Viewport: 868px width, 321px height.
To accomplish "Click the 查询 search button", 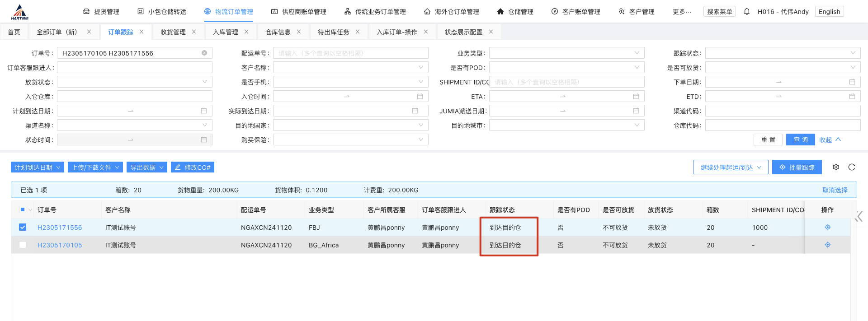I will coord(800,140).
